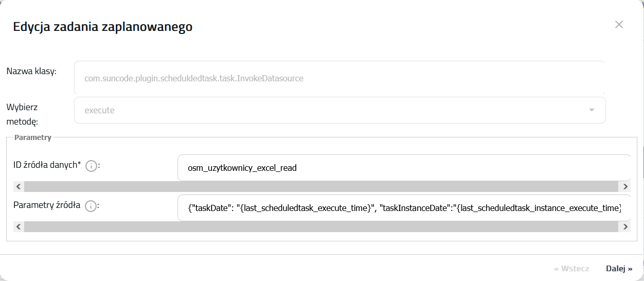Focus the Nazwa klasy class name field

pyautogui.click(x=339, y=78)
